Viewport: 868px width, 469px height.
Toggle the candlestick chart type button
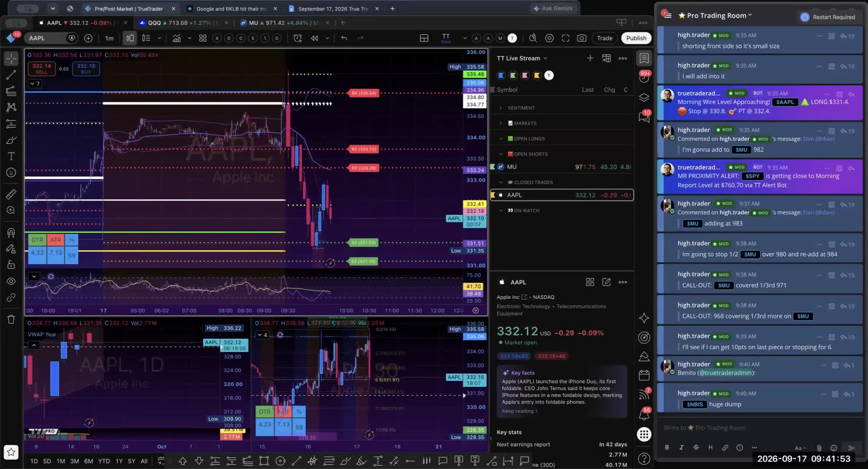tap(130, 38)
